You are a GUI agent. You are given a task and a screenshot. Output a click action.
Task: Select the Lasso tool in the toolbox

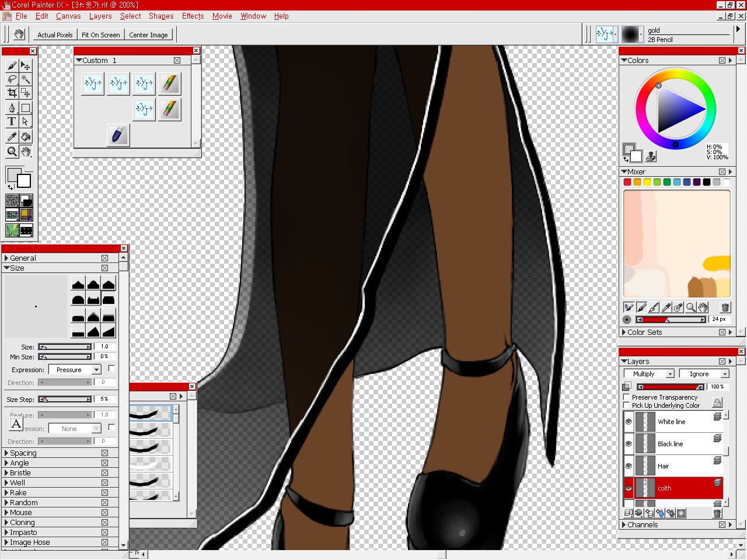[x=12, y=79]
